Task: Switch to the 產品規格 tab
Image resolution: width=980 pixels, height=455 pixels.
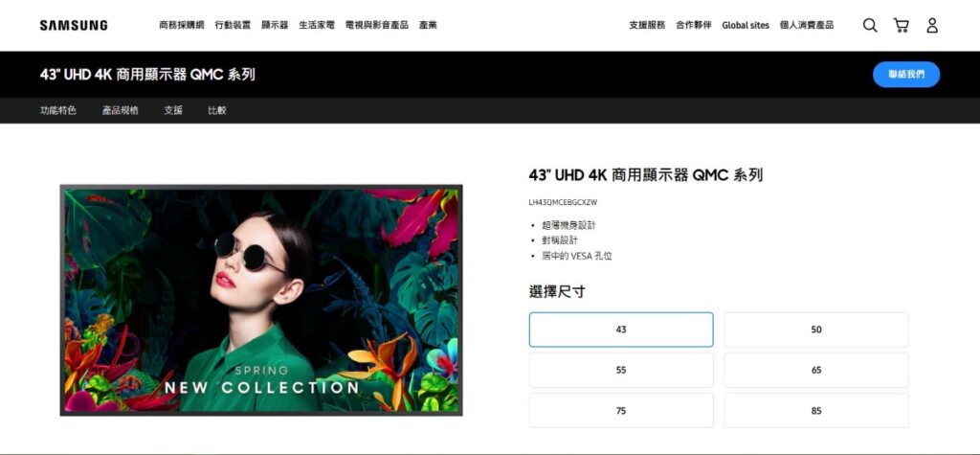Action: tap(120, 110)
